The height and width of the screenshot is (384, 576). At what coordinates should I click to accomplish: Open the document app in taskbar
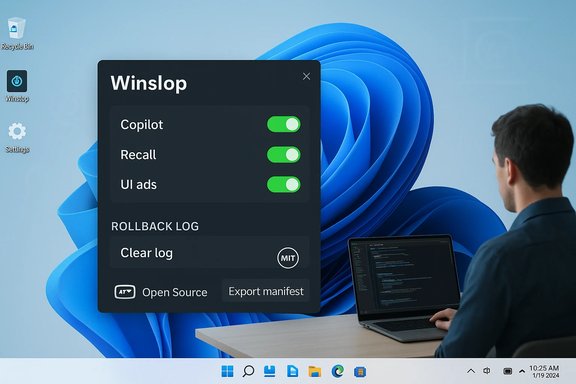[292, 371]
